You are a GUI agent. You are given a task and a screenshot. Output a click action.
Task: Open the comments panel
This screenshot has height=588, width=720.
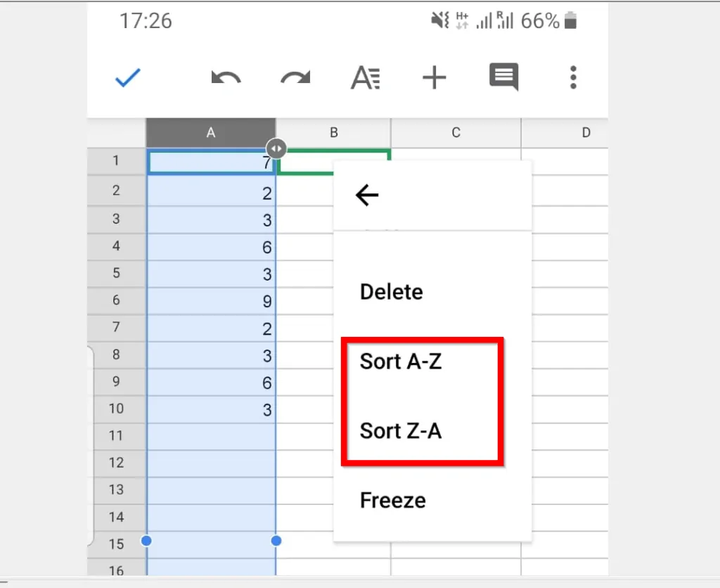coord(503,78)
